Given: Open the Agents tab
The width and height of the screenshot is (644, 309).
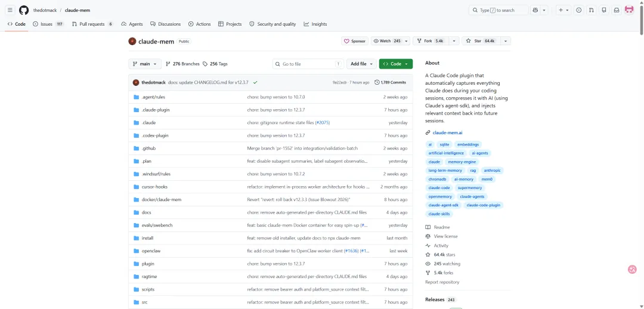Looking at the screenshot, I should [132, 24].
